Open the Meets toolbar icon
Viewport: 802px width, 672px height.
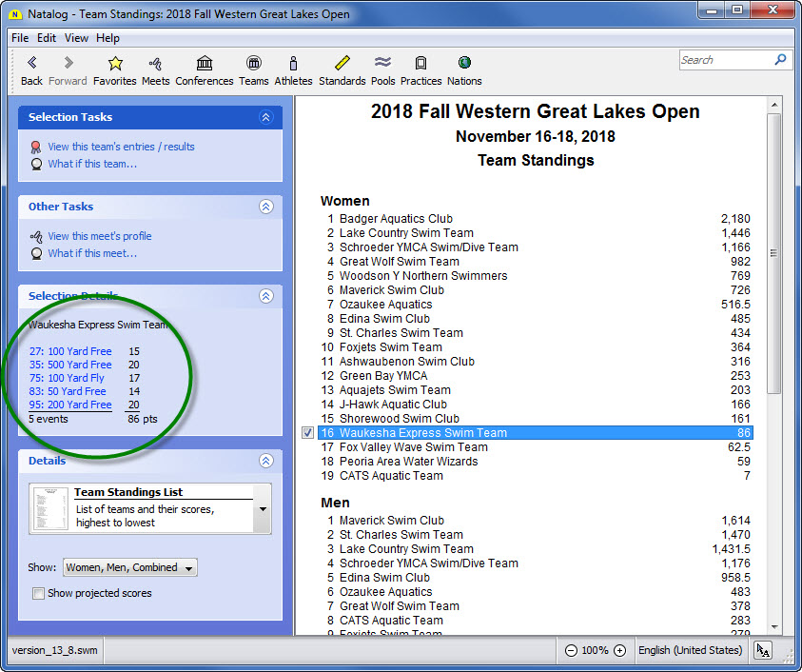click(155, 64)
